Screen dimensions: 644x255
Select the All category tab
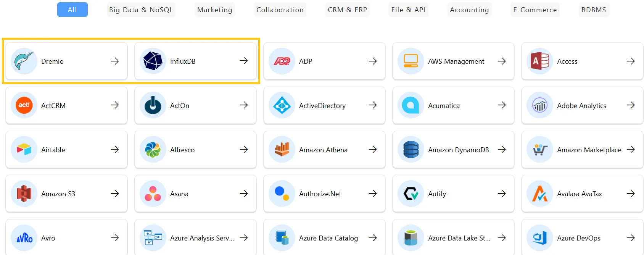tap(72, 10)
